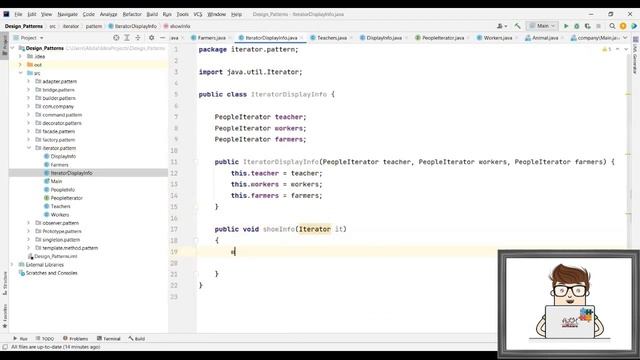Expand the out folder
640x360 pixels.
[x=20, y=65]
